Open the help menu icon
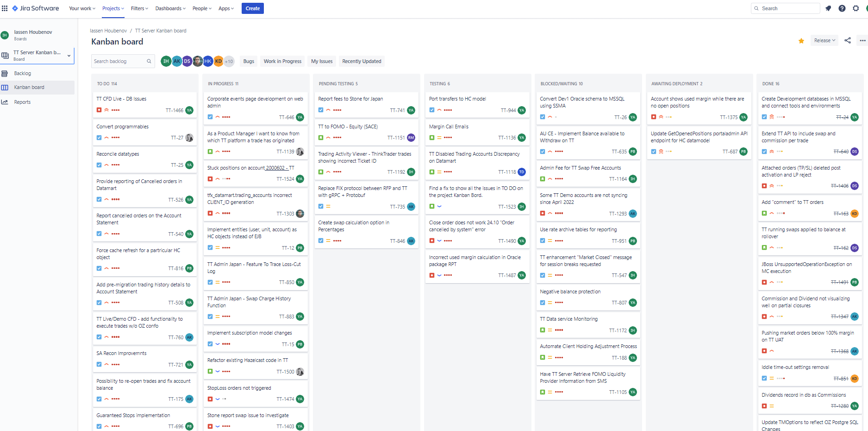The height and width of the screenshot is (431, 868). coord(842,8)
